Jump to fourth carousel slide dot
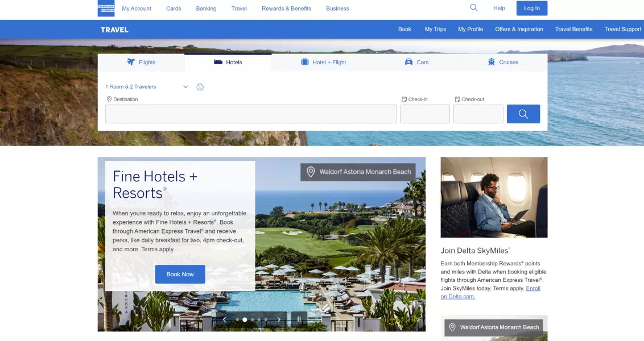Image resolution: width=644 pixels, height=341 pixels. (259, 319)
